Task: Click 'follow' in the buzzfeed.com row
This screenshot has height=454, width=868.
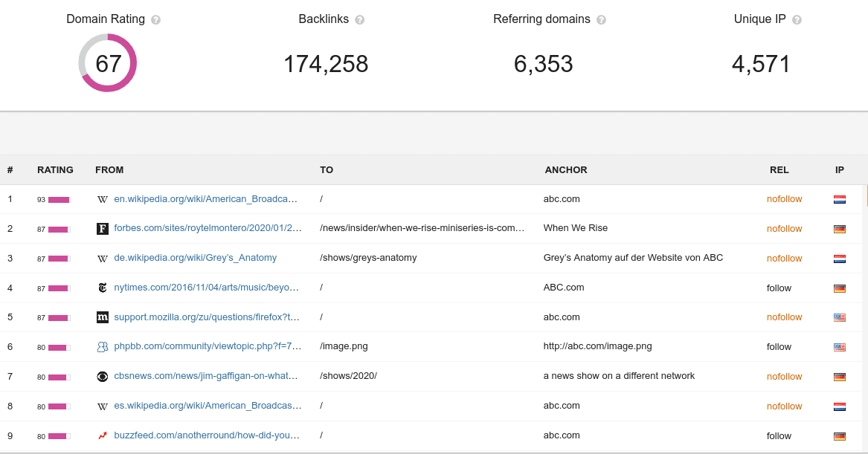Action: [x=779, y=435]
